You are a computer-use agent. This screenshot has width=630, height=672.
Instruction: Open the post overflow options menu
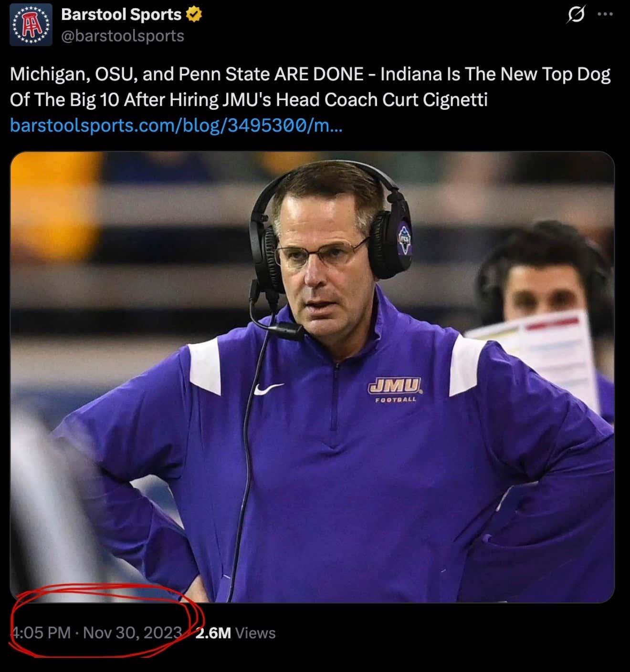[605, 14]
